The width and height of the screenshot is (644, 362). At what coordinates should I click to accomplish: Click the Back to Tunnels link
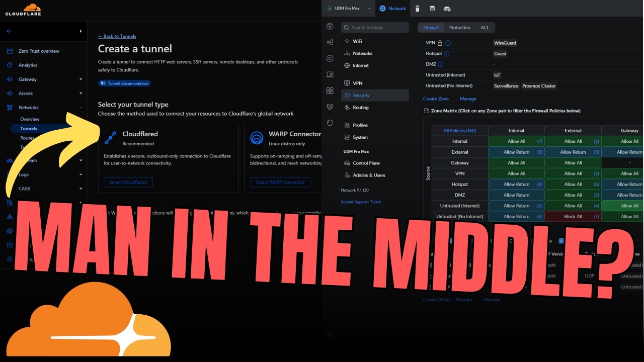(x=117, y=36)
